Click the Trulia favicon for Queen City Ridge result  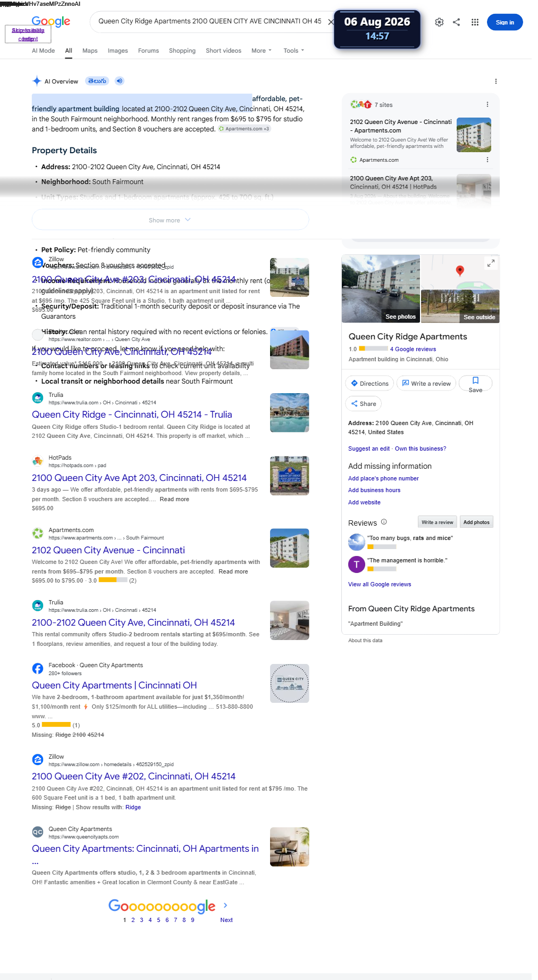(38, 398)
